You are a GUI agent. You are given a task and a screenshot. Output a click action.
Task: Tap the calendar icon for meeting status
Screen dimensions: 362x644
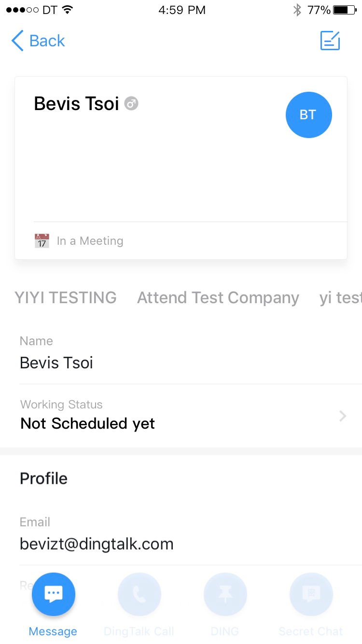click(42, 240)
